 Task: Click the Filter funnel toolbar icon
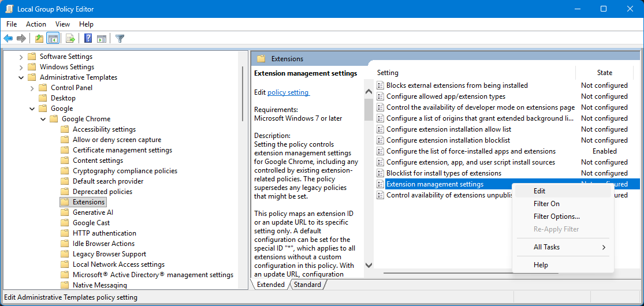pyautogui.click(x=120, y=39)
